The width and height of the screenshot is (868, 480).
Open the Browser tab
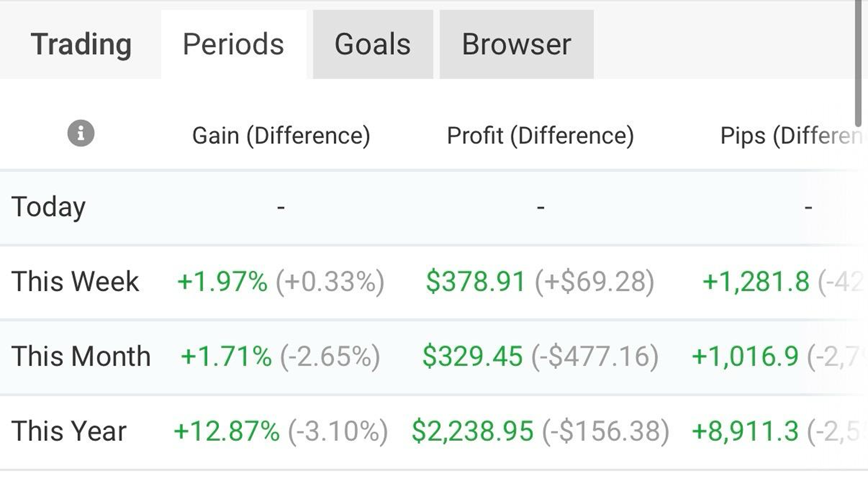click(x=516, y=44)
